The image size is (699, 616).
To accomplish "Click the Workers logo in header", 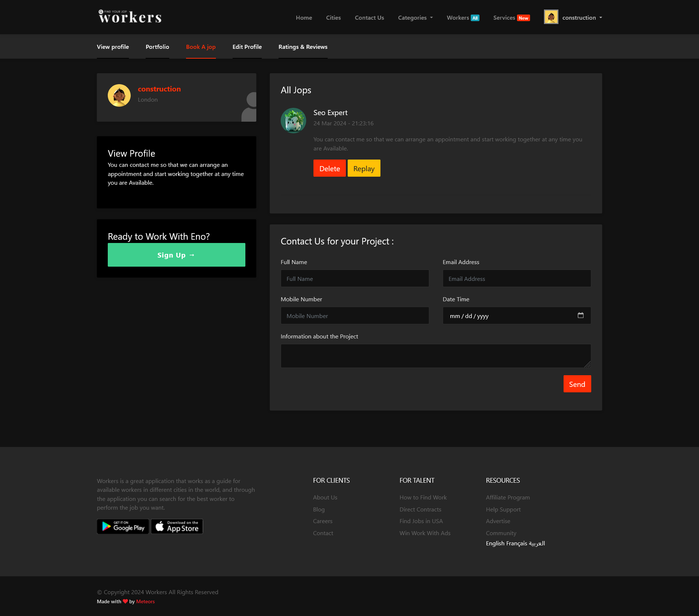I will tap(130, 17).
